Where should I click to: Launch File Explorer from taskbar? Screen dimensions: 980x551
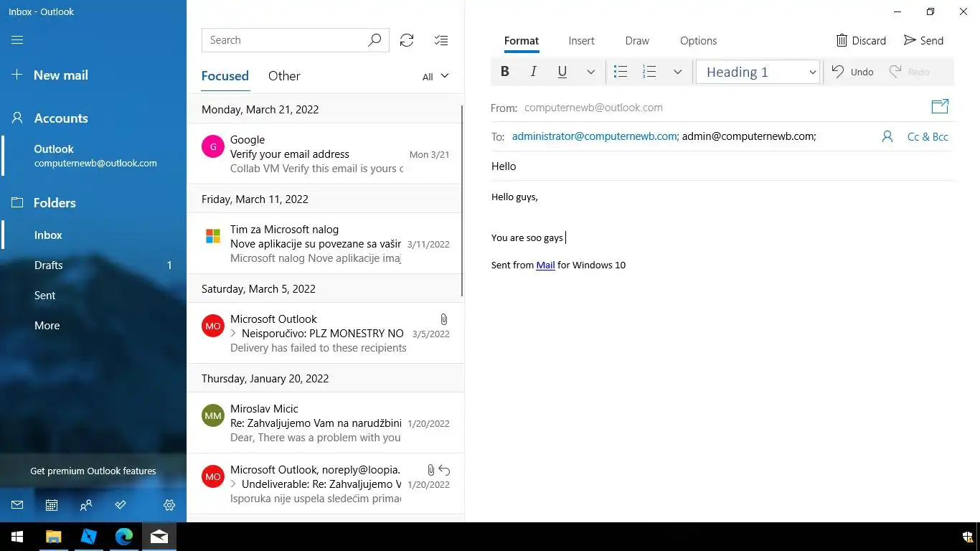pyautogui.click(x=53, y=537)
